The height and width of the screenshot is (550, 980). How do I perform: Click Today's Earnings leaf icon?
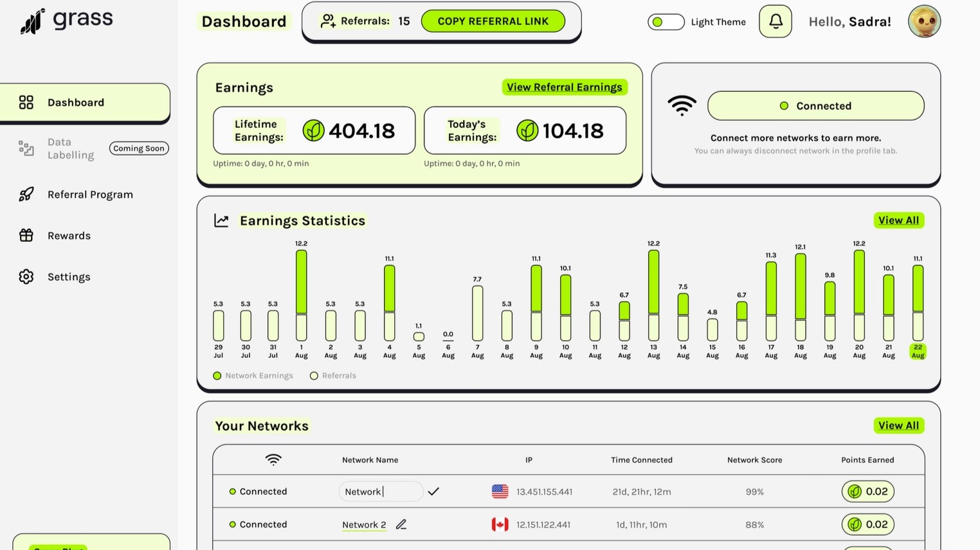[527, 130]
